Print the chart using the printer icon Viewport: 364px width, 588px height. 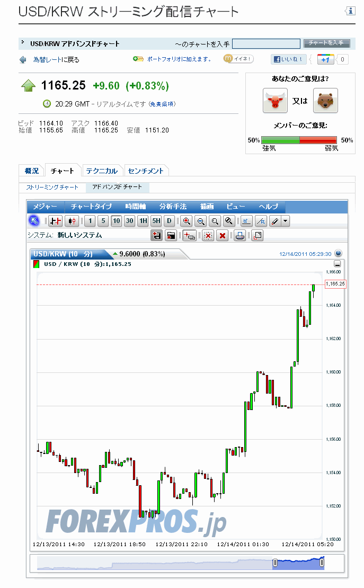pyautogui.click(x=239, y=236)
